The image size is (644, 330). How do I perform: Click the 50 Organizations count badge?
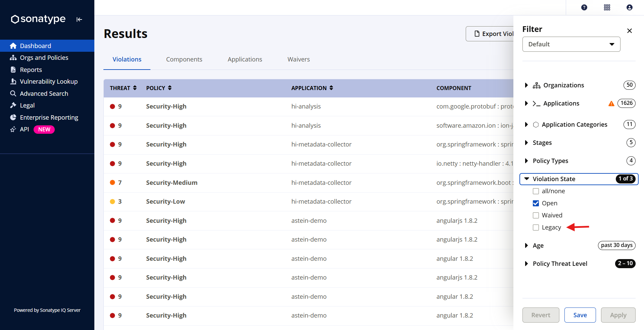coord(629,85)
